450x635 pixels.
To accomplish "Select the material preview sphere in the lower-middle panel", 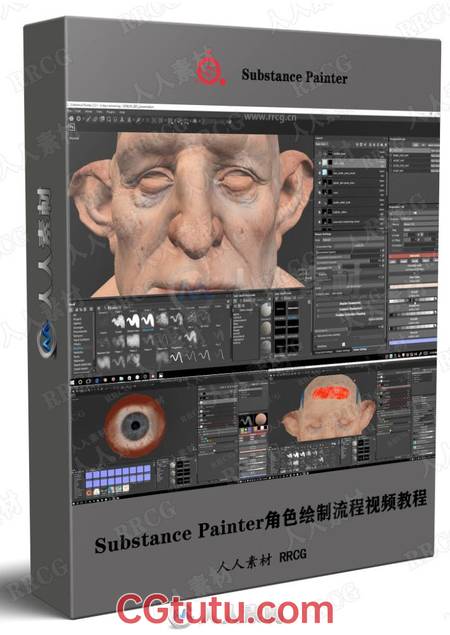I will click(261, 420).
